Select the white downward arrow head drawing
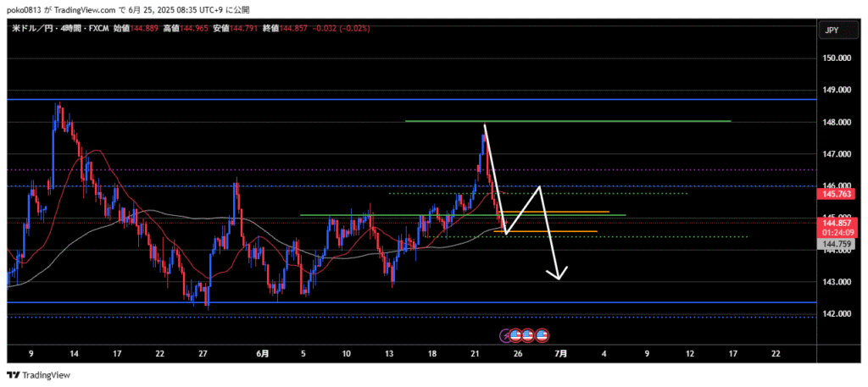Screen dimensions: 868x387 click(x=559, y=274)
